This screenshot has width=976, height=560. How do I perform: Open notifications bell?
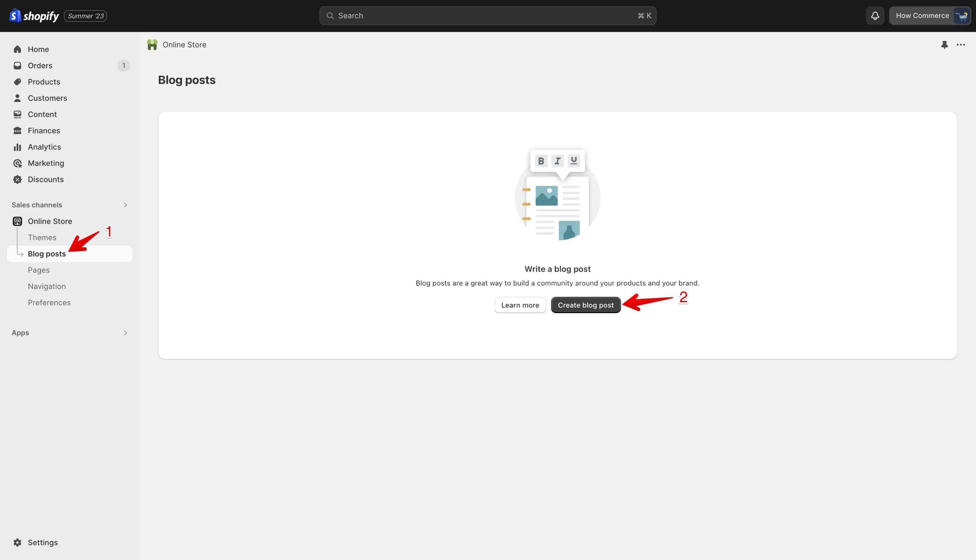coord(875,16)
